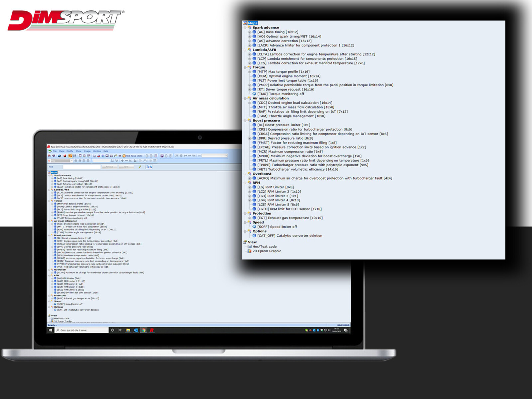This screenshot has height=399, width=532.
Task: Expand [LG] RPM Limiter in enlarged panel
Action: click(250, 187)
